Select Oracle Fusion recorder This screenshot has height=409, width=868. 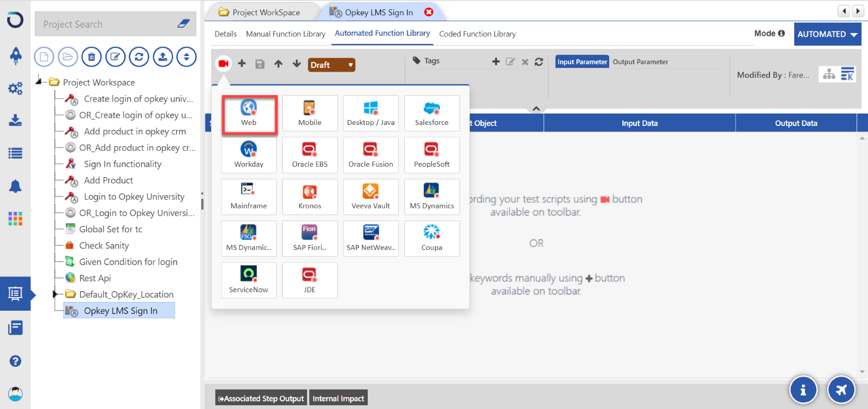point(371,155)
